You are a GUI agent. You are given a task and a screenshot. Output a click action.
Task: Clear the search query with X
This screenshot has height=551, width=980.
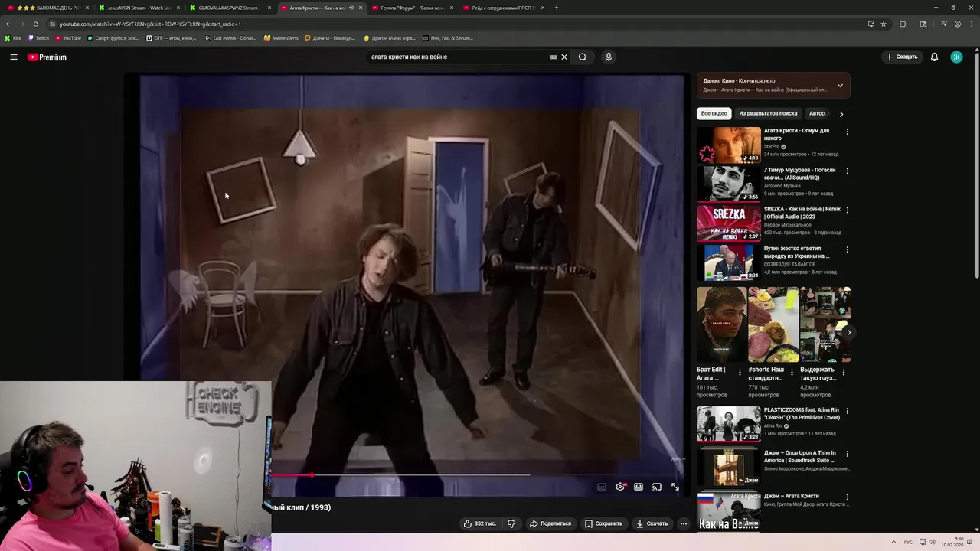point(564,57)
